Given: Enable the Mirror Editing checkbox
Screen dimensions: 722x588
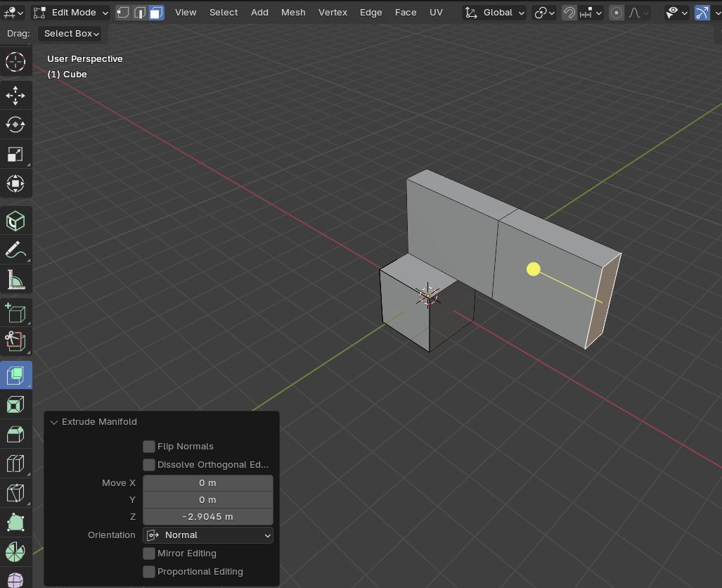Looking at the screenshot, I should tap(149, 554).
